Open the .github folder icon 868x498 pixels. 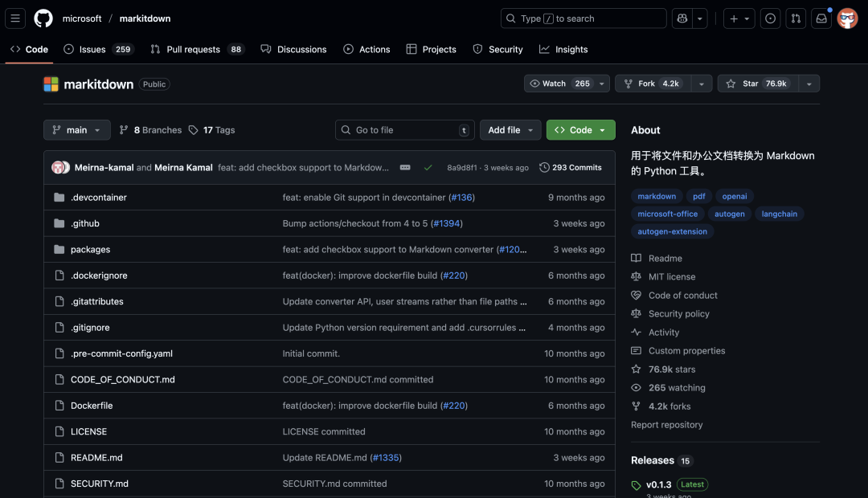(x=59, y=223)
